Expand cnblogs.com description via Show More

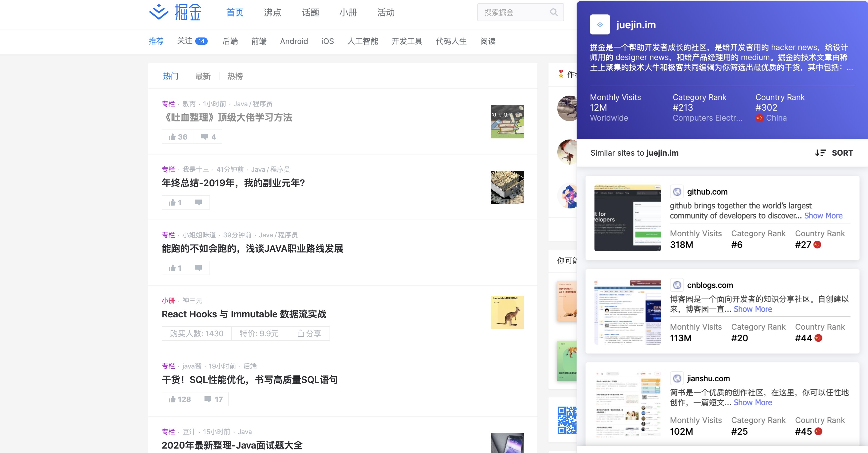point(752,309)
